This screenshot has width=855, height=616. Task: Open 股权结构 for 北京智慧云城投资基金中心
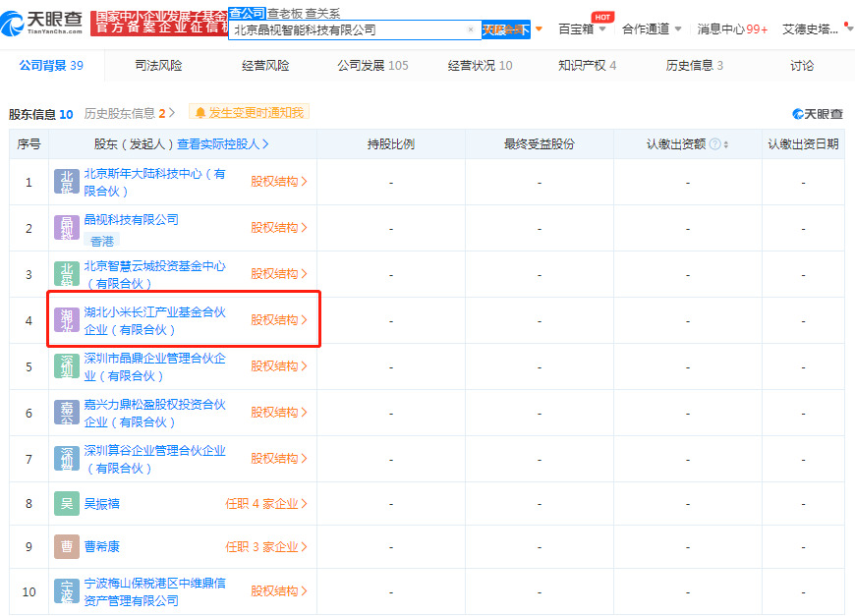(279, 274)
